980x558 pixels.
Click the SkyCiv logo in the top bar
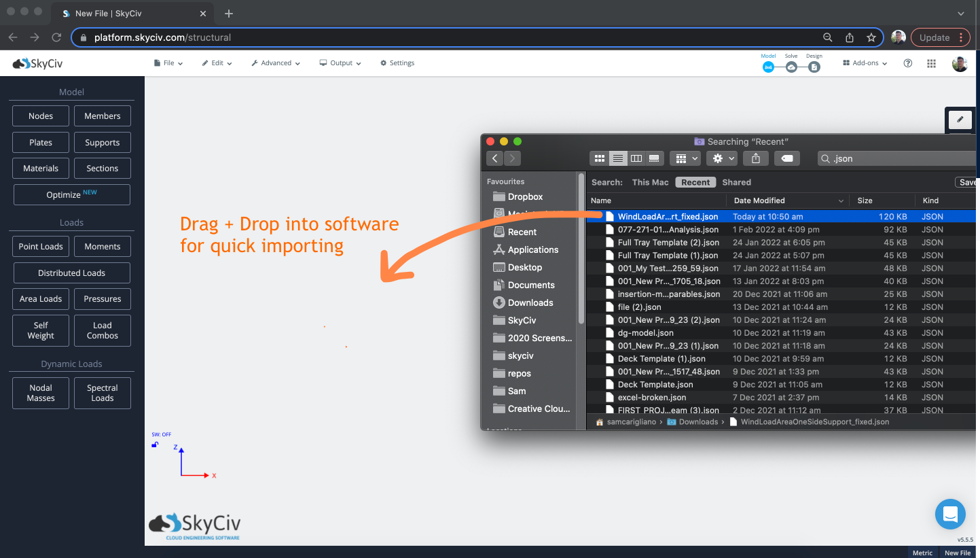coord(37,63)
